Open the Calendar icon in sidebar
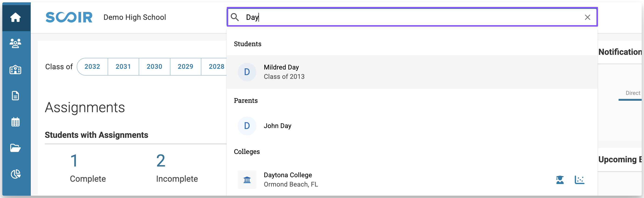Image resolution: width=644 pixels, height=198 pixels. [x=16, y=122]
